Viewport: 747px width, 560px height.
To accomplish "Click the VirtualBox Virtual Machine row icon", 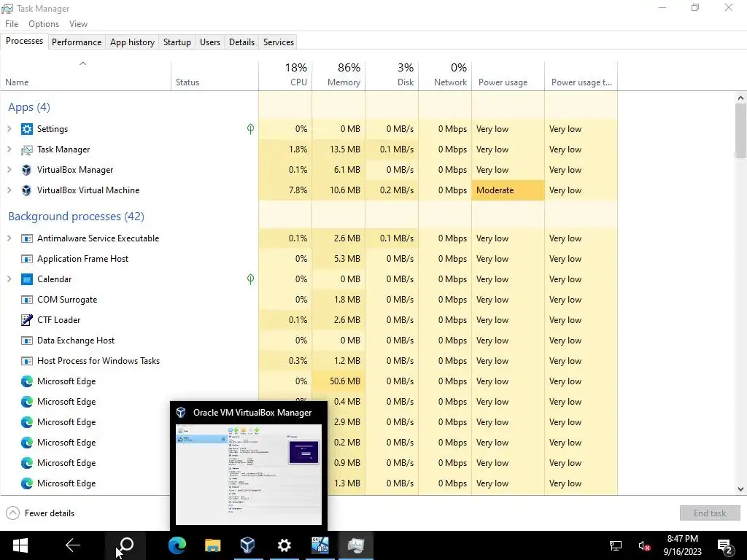I will pos(27,190).
